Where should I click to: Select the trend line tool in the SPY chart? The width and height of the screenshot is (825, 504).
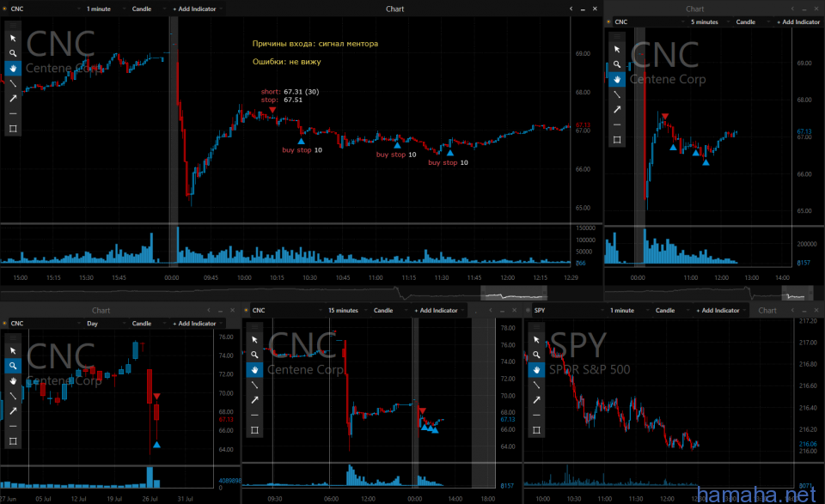(536, 386)
